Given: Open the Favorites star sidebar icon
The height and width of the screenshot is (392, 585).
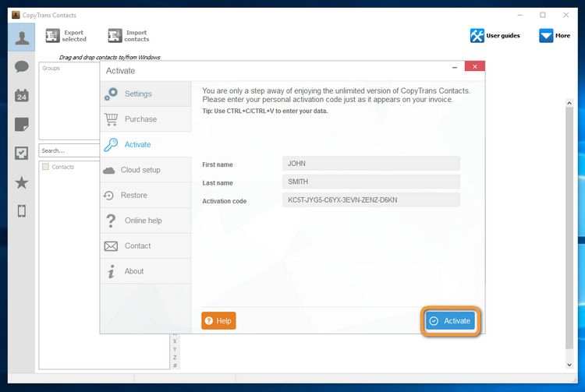Looking at the screenshot, I should pos(22,182).
